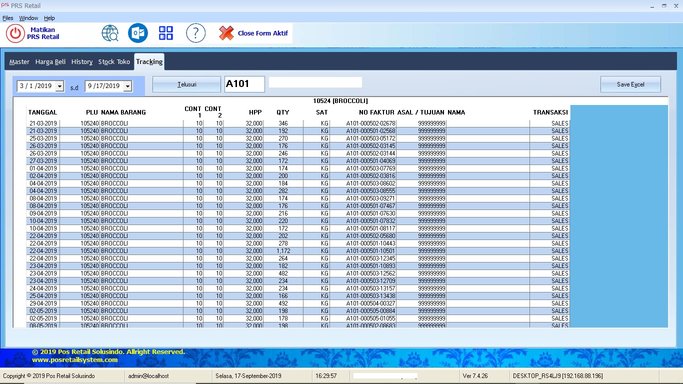Expand the end date 9/17/2019 dropdown

pos(127,86)
